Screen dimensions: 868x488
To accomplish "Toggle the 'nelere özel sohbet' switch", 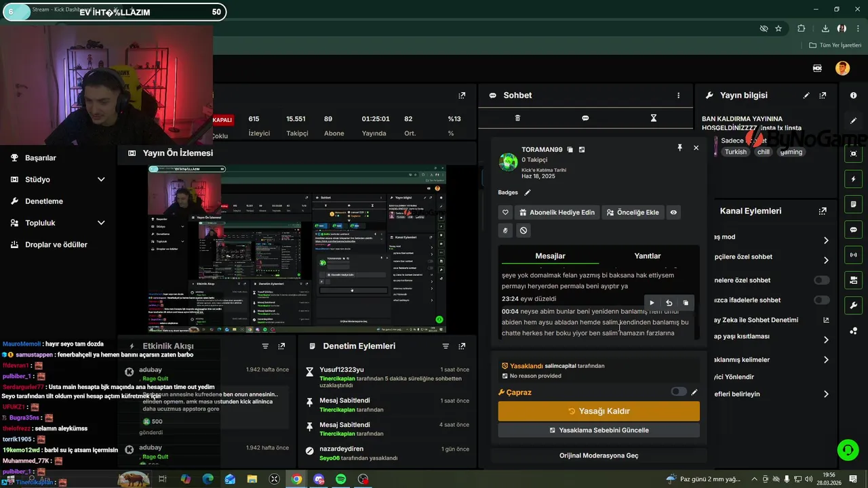I will coord(821,280).
